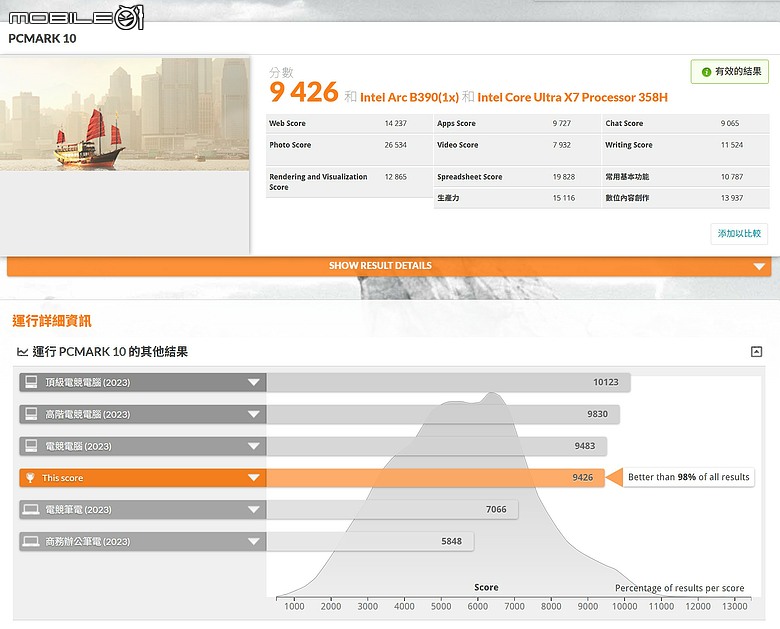The height and width of the screenshot is (629, 780).
Task: Click the 有效的結果 badge
Action: (x=730, y=72)
